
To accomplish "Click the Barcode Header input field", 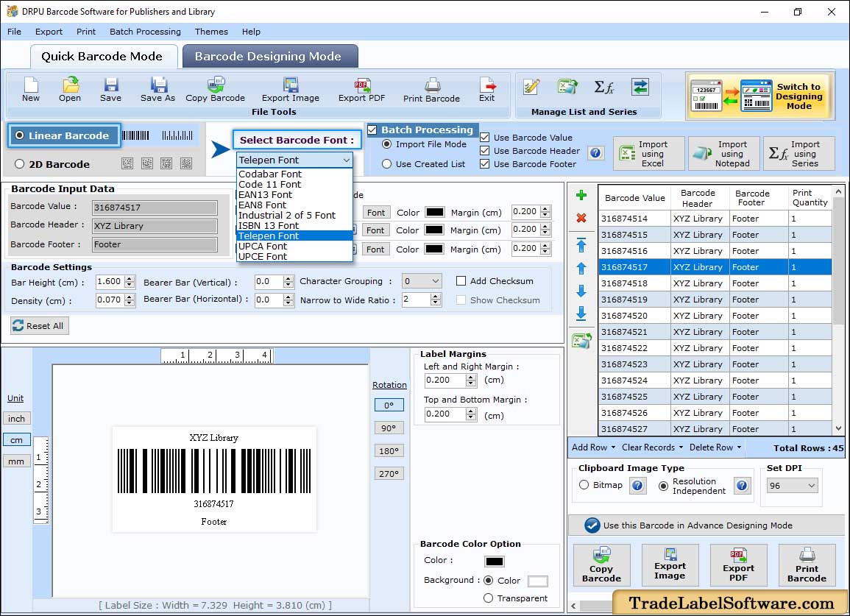I will 155,226.
